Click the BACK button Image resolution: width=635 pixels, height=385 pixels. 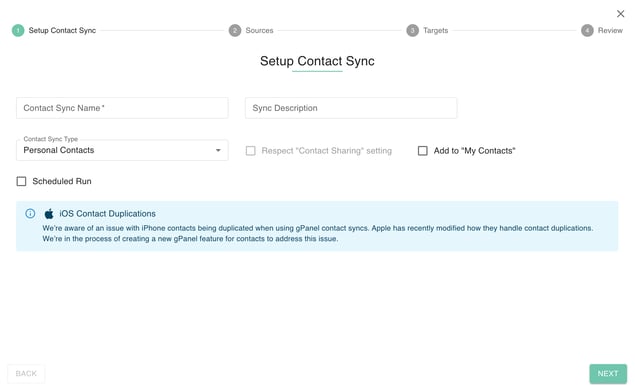tap(26, 373)
